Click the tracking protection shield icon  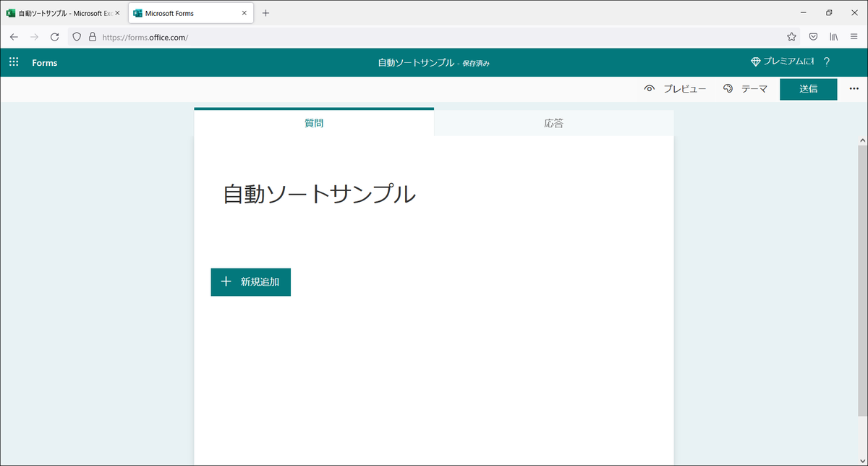[x=75, y=36]
